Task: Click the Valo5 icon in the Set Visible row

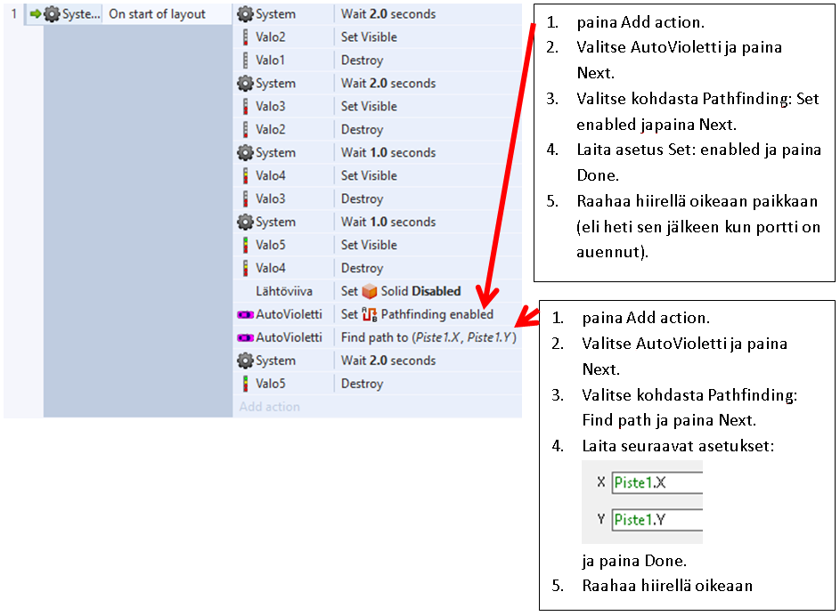Action: pos(245,246)
